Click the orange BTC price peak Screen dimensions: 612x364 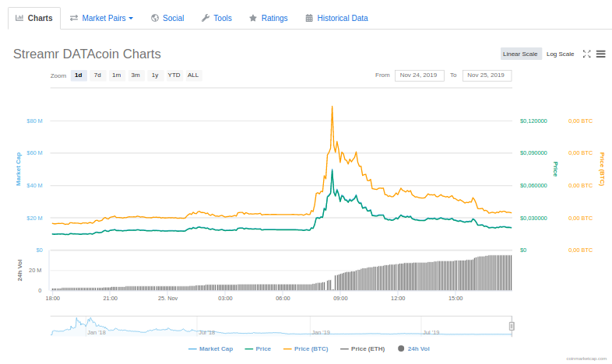(332, 107)
